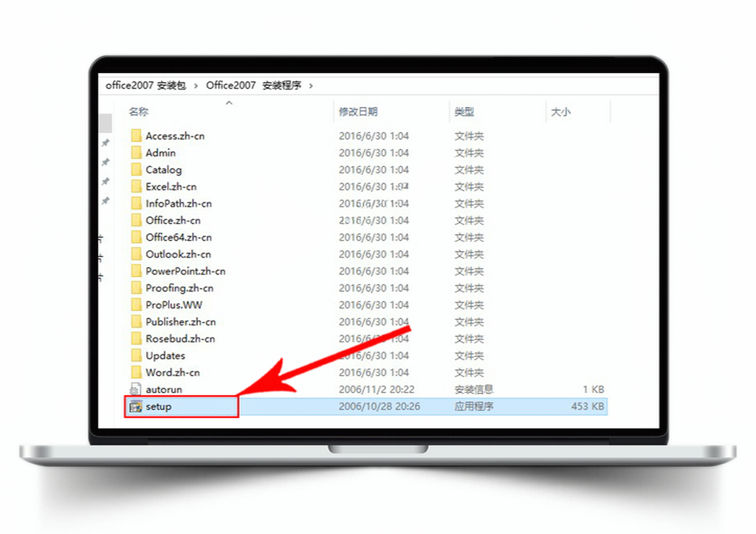Expand chevron after office2007 安装包 breadcrumb
Viewport: 756px width, 534px height.
tap(196, 86)
